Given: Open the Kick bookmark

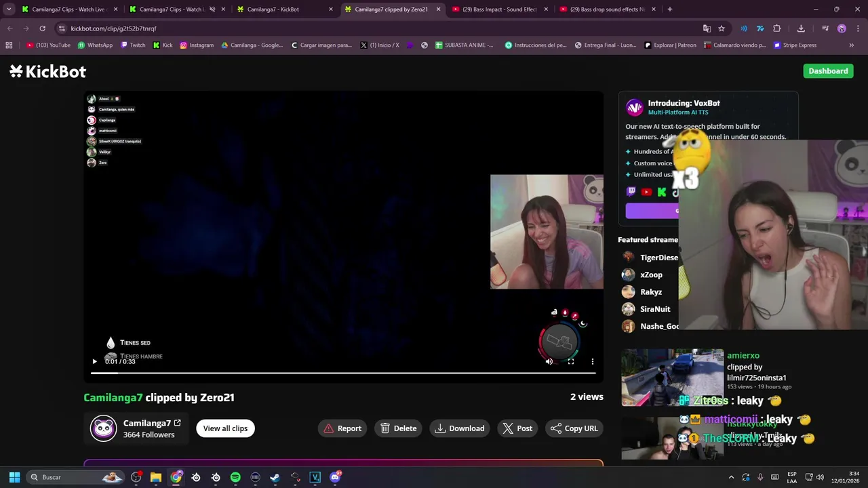Looking at the screenshot, I should pos(163,45).
